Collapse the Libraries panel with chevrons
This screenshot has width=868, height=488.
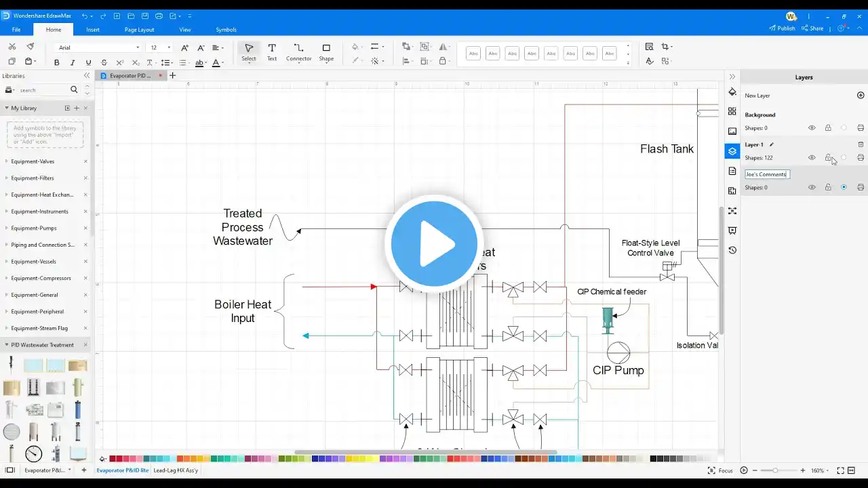pyautogui.click(x=87, y=76)
